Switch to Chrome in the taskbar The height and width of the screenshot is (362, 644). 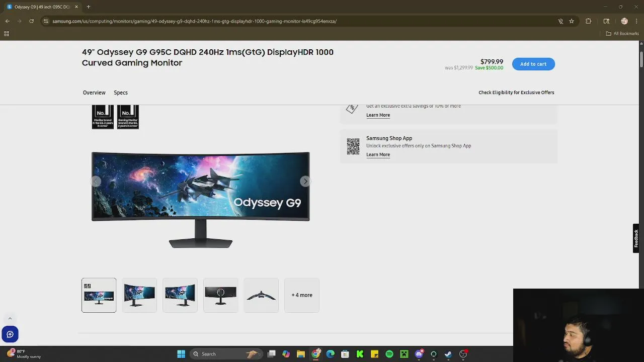[x=315, y=354]
